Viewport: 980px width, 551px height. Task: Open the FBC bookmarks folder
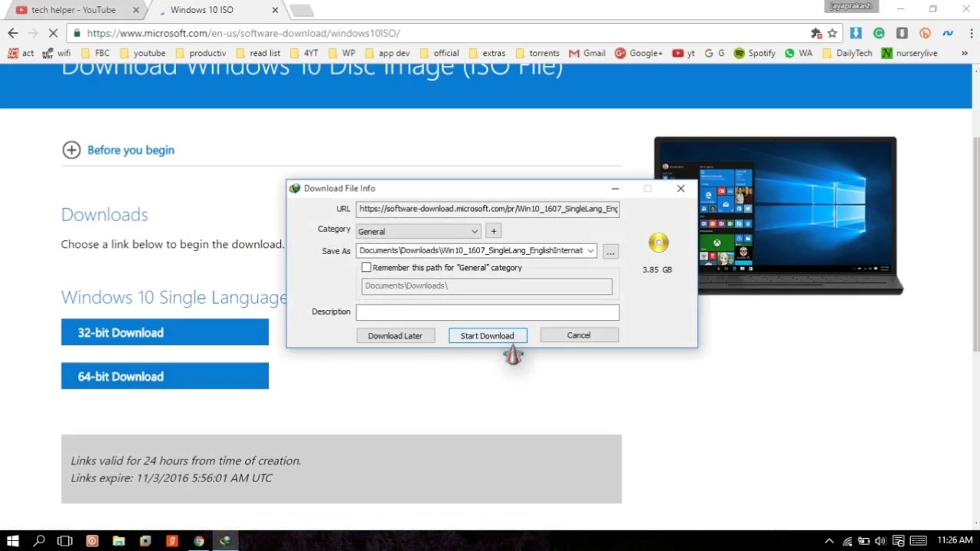[x=93, y=53]
